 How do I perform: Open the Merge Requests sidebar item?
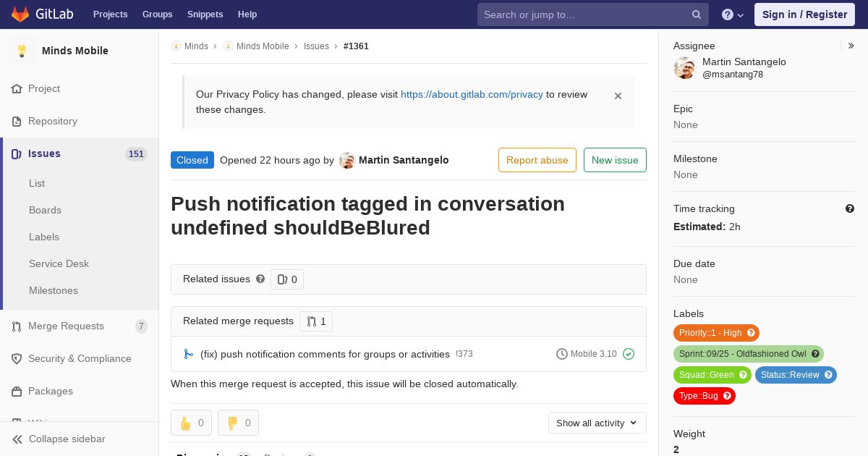click(66, 326)
